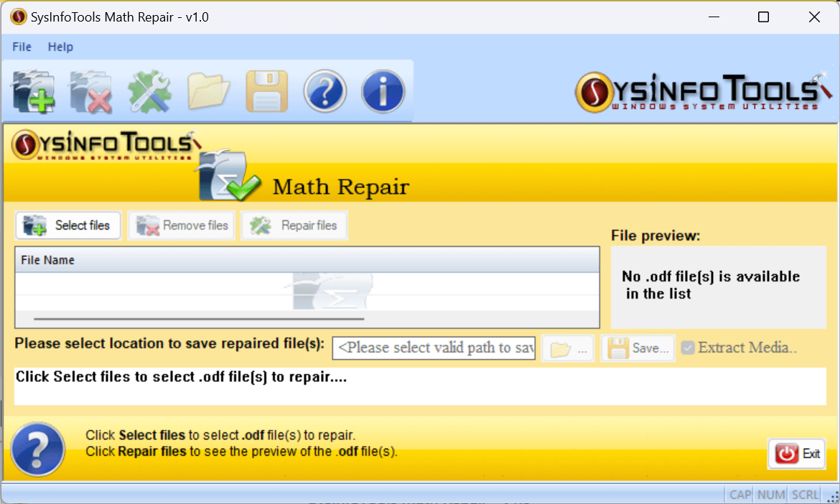Click the CAP status bar indicator

point(739,495)
